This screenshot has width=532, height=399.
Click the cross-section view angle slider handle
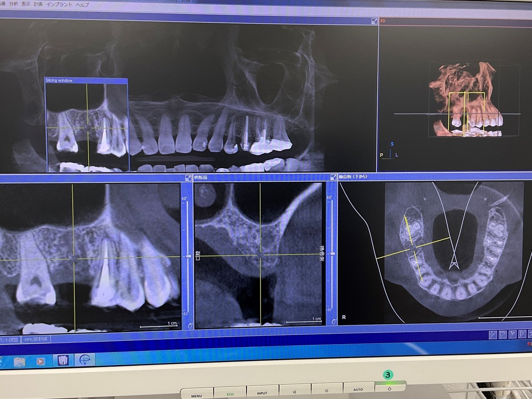point(332,254)
